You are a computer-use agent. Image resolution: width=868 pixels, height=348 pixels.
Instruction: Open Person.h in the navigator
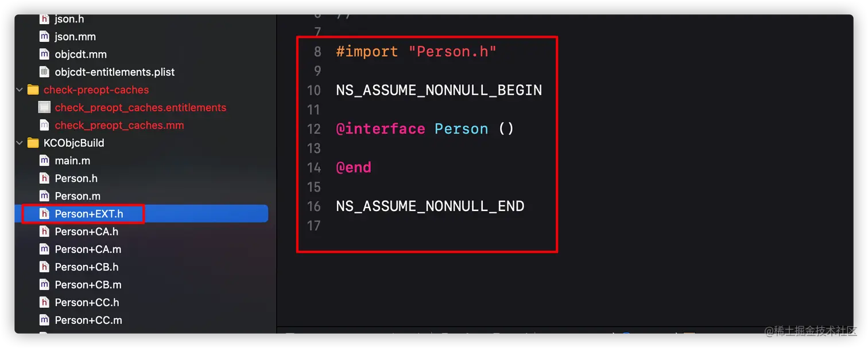tap(76, 179)
